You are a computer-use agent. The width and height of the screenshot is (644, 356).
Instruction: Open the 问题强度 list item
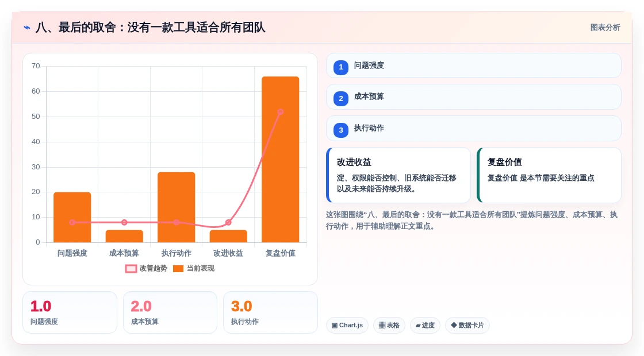point(474,65)
